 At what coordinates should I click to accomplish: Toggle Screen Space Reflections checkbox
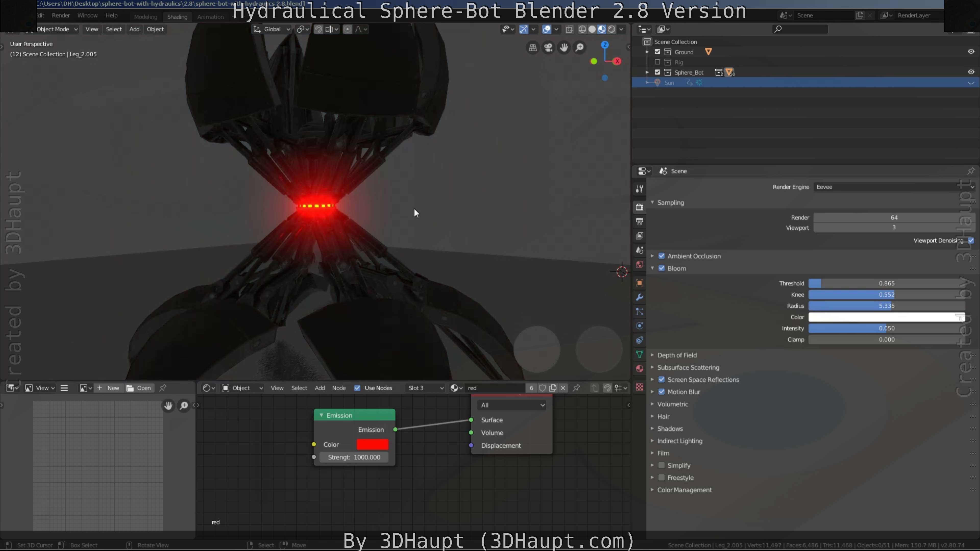[661, 380]
